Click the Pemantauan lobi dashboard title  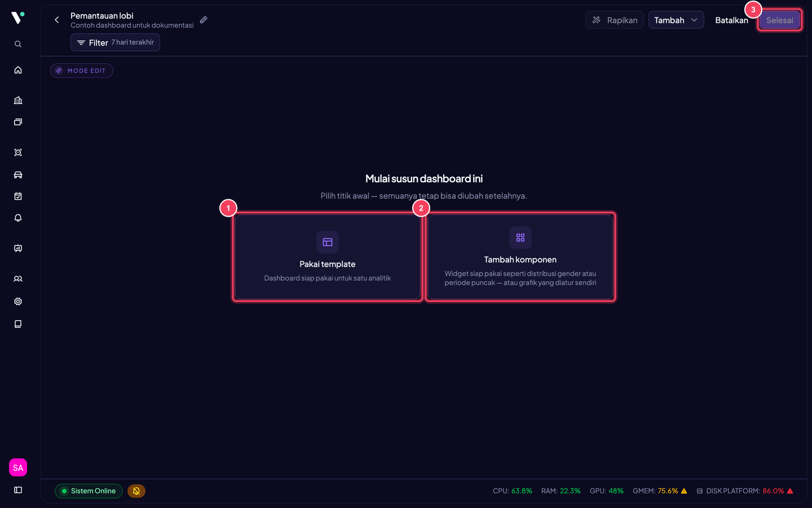[102, 16]
